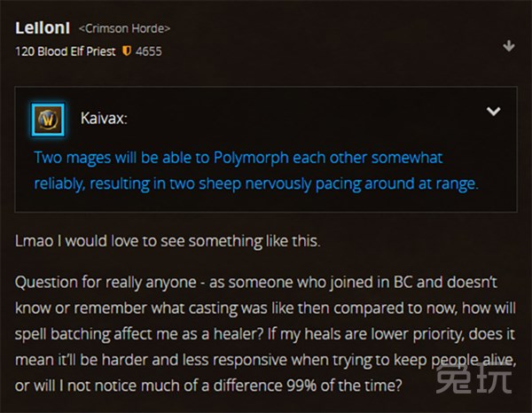
Task: Click the line starting "spell batching affect me"
Action: (265, 334)
